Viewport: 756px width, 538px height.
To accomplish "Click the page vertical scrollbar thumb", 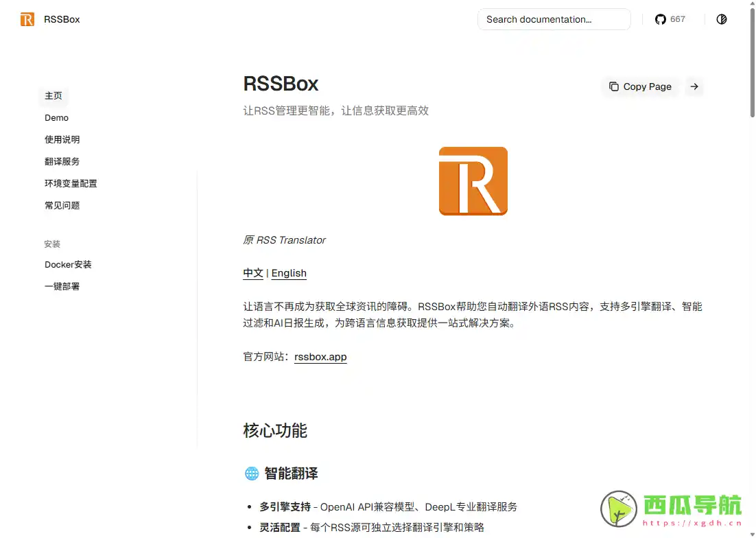I will click(752, 62).
